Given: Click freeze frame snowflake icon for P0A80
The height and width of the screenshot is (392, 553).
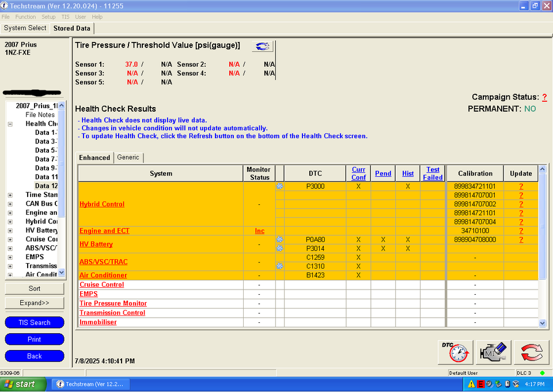Looking at the screenshot, I should (279, 239).
